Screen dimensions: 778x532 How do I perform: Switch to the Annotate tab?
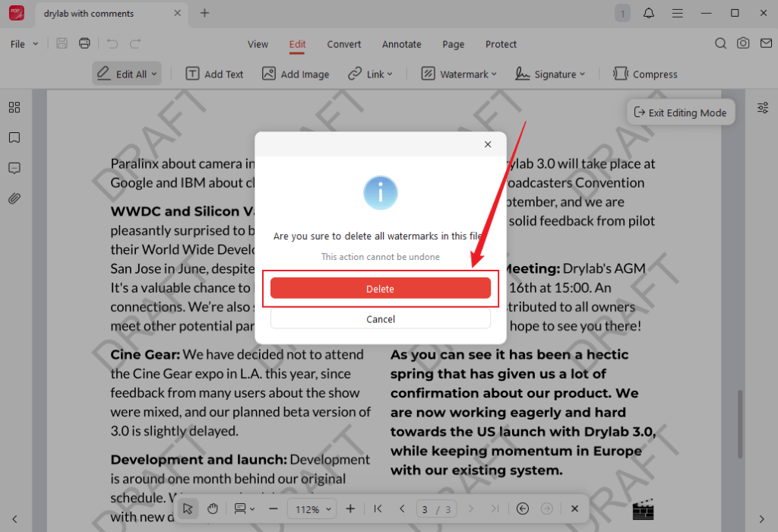click(401, 44)
